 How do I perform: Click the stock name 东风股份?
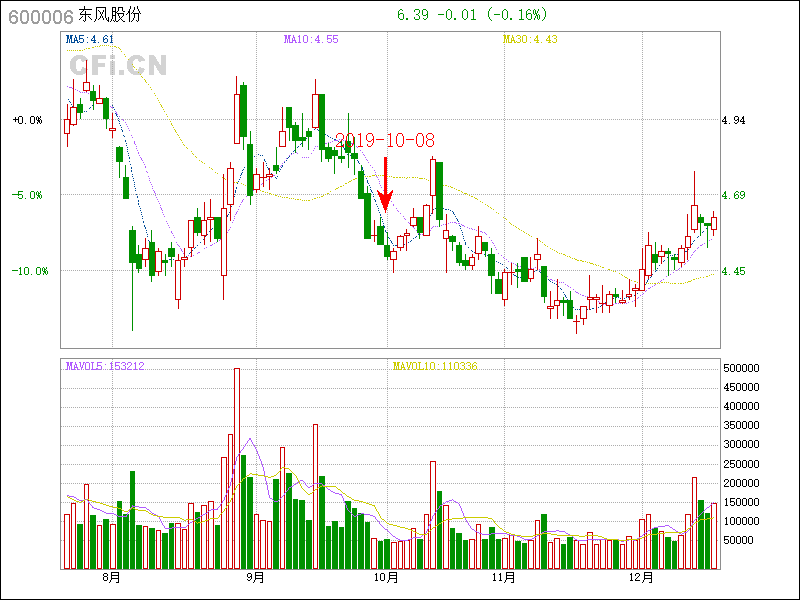tap(109, 16)
